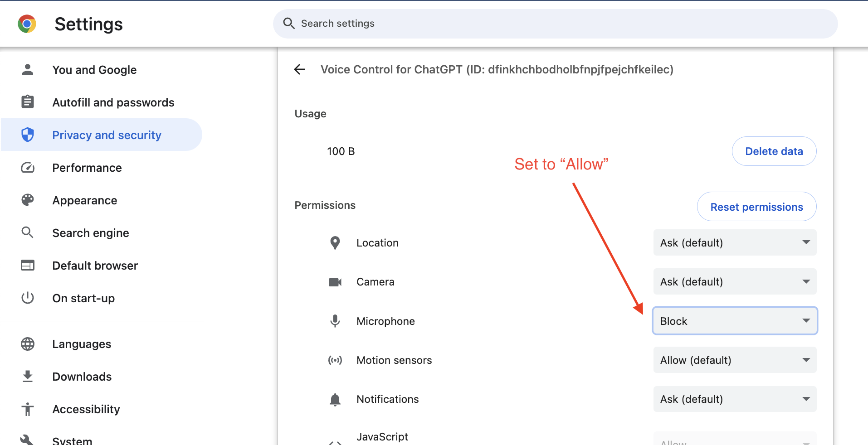Open Privacy and security settings
Viewport: 868px width, 445px height.
coord(107,135)
